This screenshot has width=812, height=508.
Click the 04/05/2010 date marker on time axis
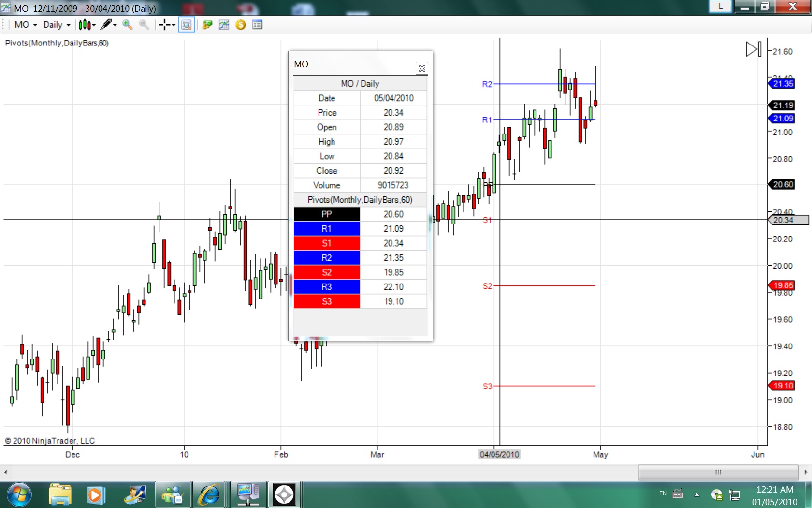pos(499,454)
